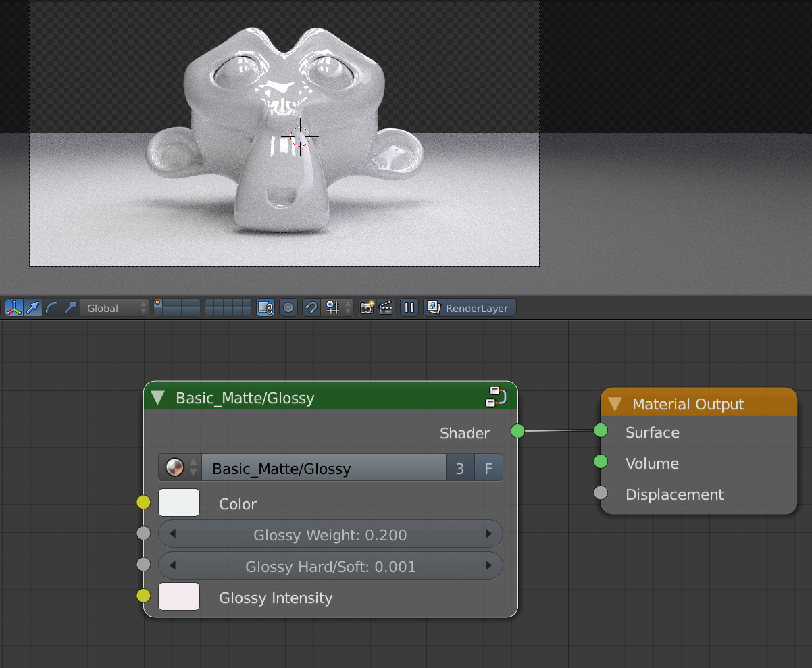Click the Basic_Matte/Glossy node header title

tap(245, 398)
